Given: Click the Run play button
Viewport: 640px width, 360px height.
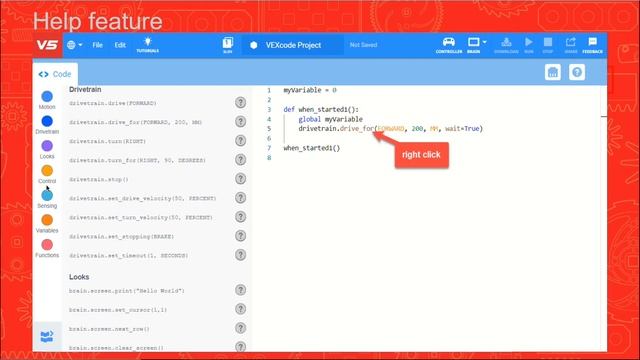Looking at the screenshot, I should click(x=529, y=45).
